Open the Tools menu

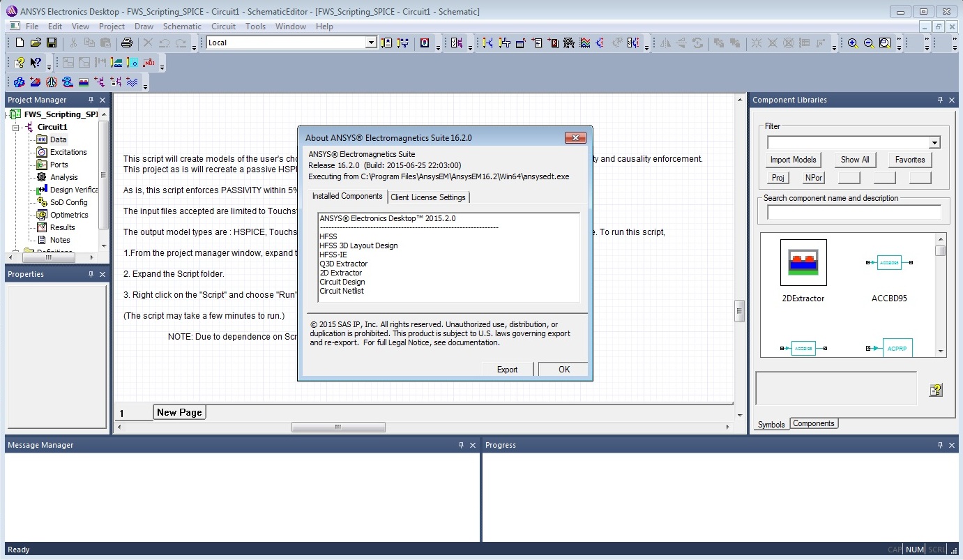coord(255,27)
